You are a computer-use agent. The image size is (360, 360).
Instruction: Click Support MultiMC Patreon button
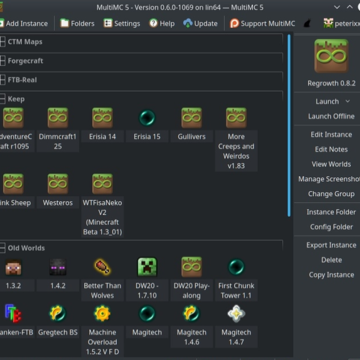[x=263, y=24]
